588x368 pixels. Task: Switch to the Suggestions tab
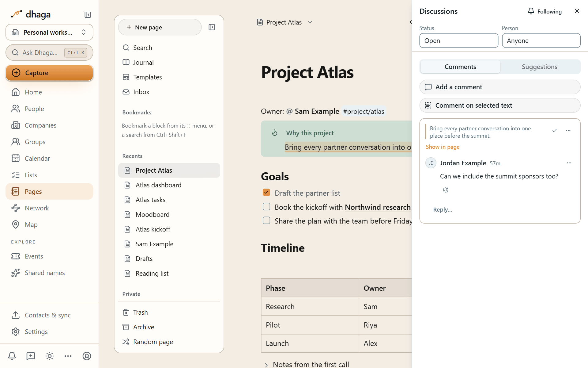pos(539,67)
